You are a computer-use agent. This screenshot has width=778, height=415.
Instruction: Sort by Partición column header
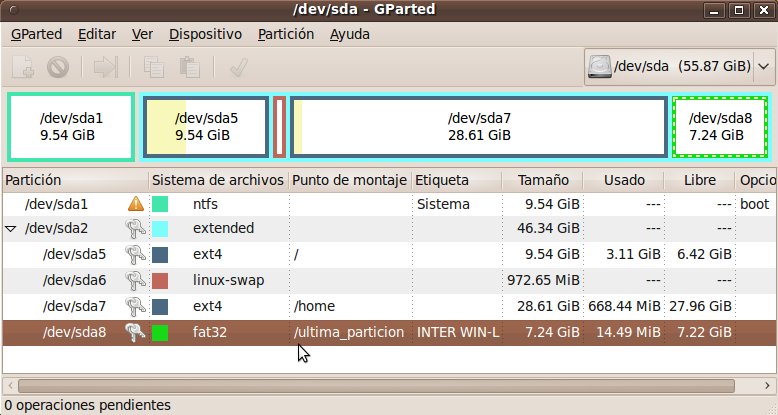pyautogui.click(x=75, y=180)
